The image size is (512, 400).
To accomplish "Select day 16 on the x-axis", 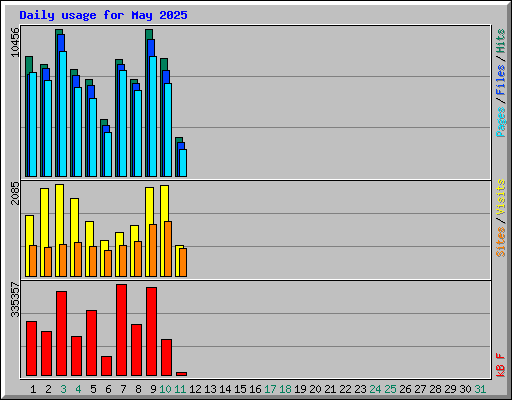I will 255,389.
